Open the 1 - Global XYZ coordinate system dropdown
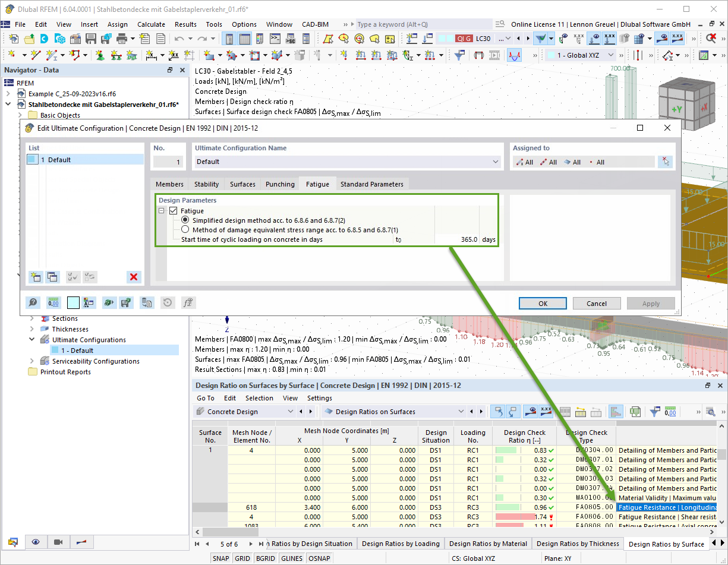The height and width of the screenshot is (565, 728). [611, 55]
